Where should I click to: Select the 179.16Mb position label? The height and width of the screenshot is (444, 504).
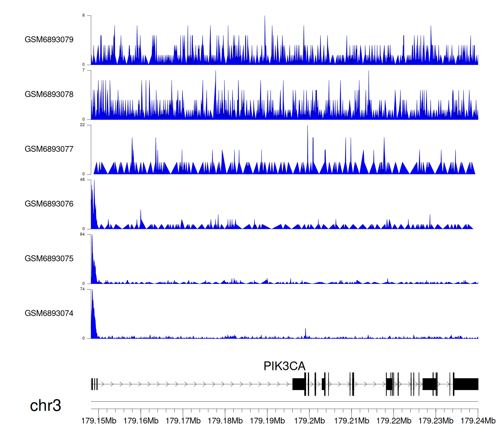click(x=141, y=421)
